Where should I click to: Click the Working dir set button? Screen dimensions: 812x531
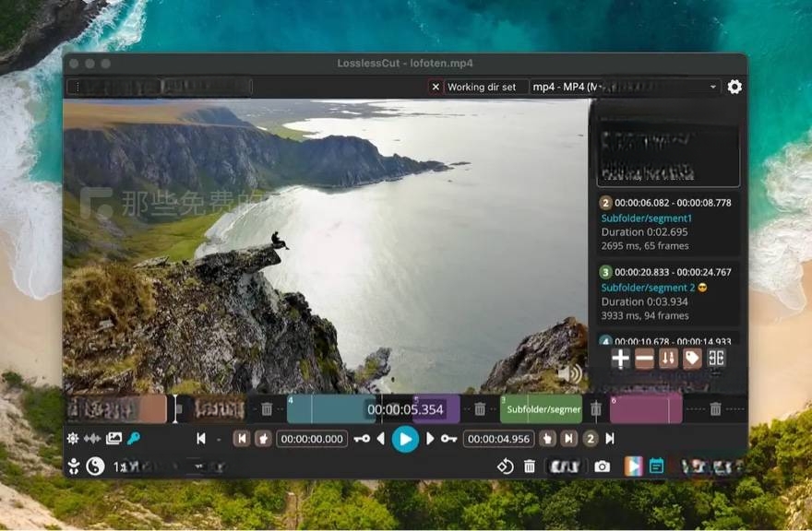(486, 87)
